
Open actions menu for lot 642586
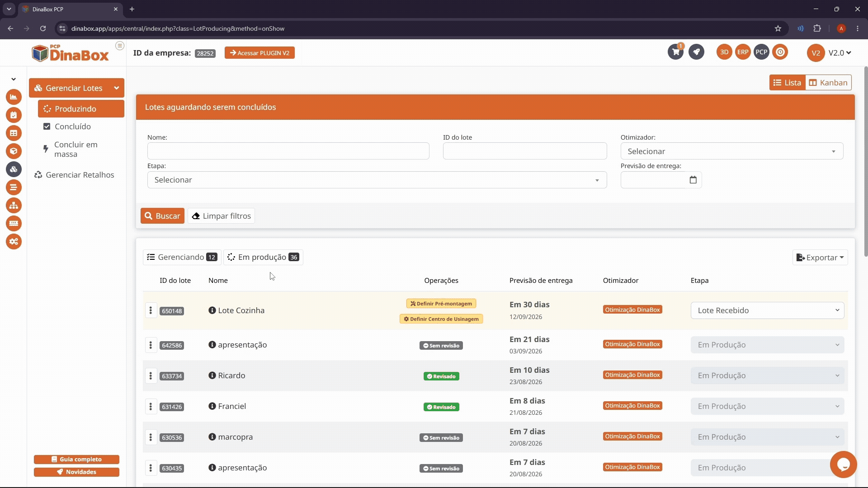tap(151, 345)
